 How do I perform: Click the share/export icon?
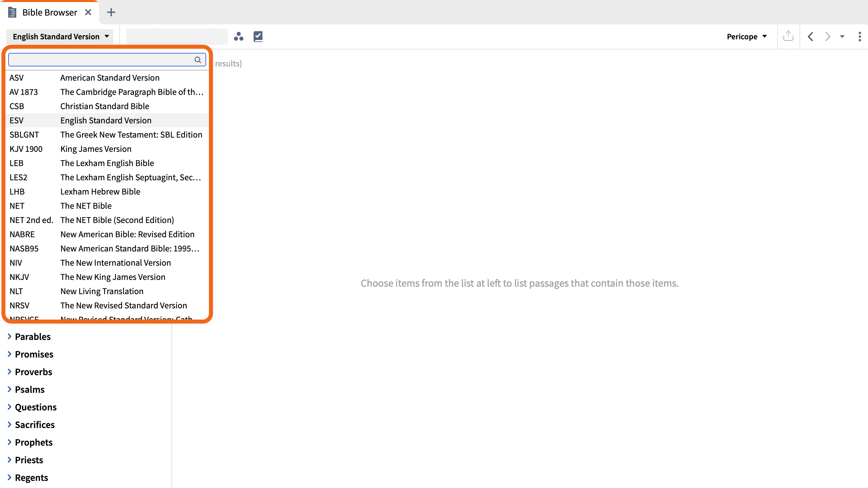click(788, 36)
